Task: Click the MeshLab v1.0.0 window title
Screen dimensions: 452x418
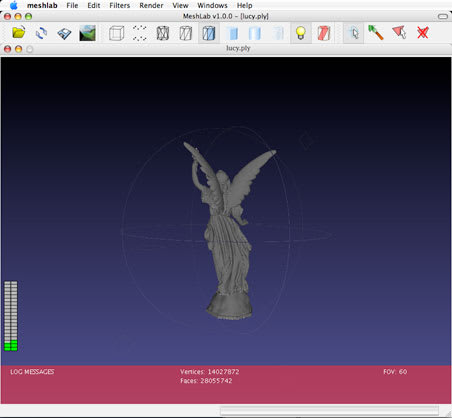Action: coord(226,16)
